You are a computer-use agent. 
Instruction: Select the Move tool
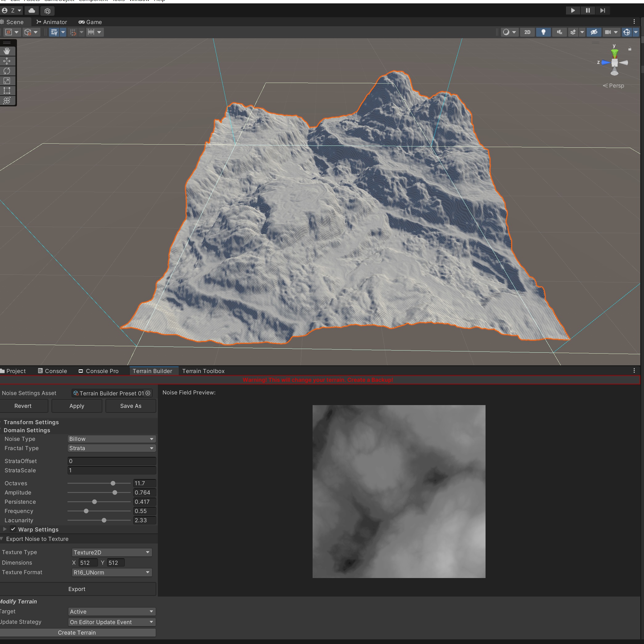tap(7, 61)
